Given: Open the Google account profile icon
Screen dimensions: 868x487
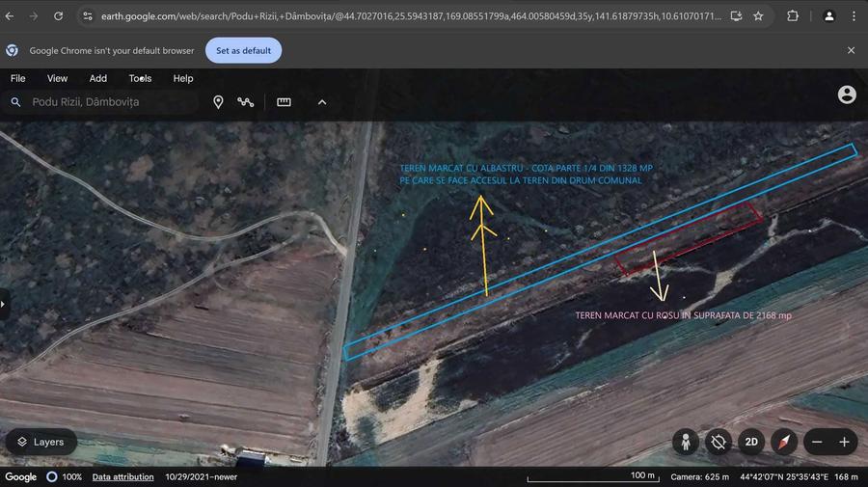Looking at the screenshot, I should point(847,95).
